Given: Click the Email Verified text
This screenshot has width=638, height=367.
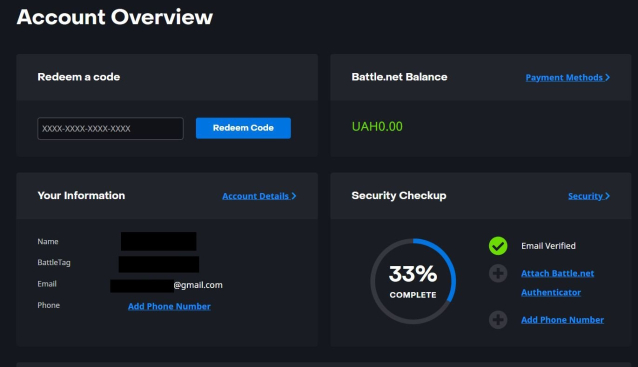Looking at the screenshot, I should click(x=548, y=246).
